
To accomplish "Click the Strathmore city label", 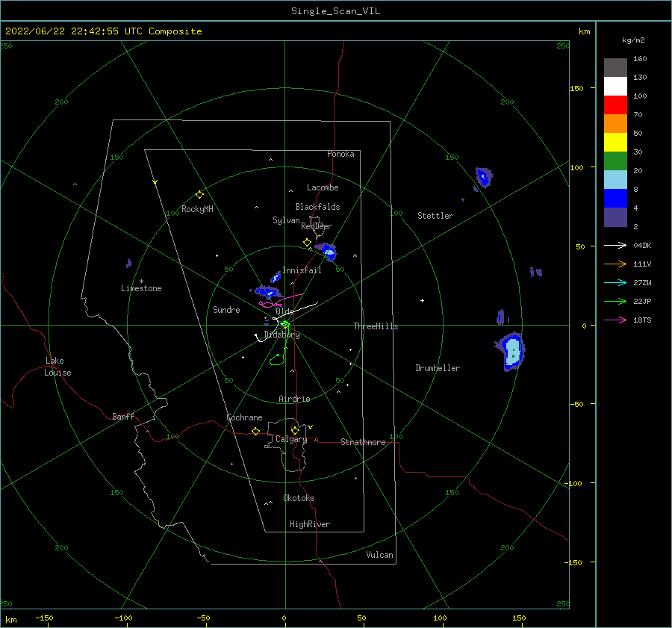I will (x=363, y=442).
